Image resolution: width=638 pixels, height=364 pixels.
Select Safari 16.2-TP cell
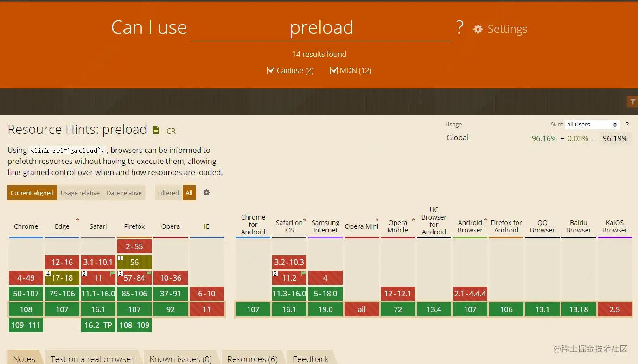(98, 325)
